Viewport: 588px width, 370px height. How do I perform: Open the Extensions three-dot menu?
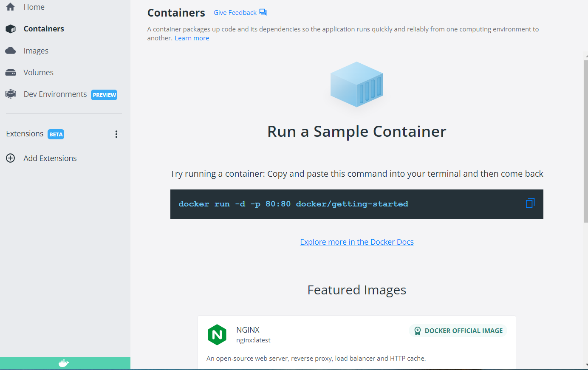[116, 134]
